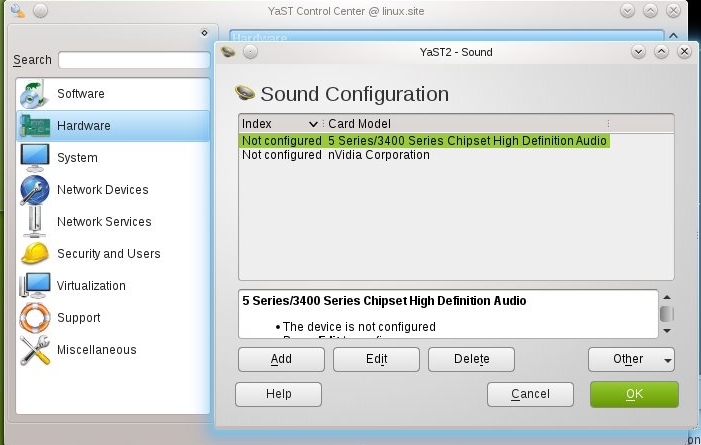701x445 pixels.
Task: Click the YaST2 Sound window menu icon
Action: coord(228,52)
